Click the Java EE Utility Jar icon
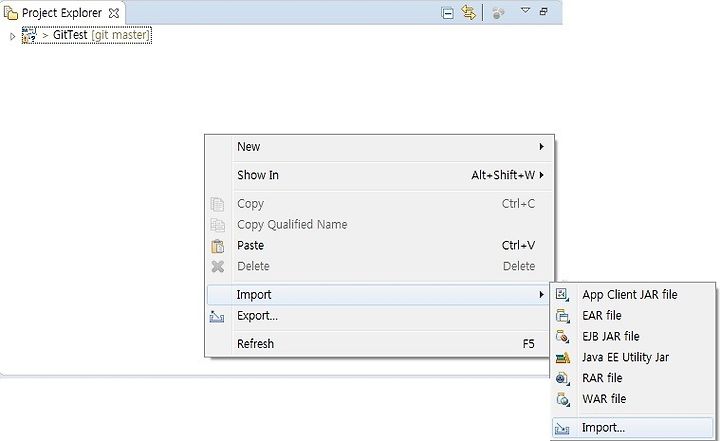 pos(562,358)
